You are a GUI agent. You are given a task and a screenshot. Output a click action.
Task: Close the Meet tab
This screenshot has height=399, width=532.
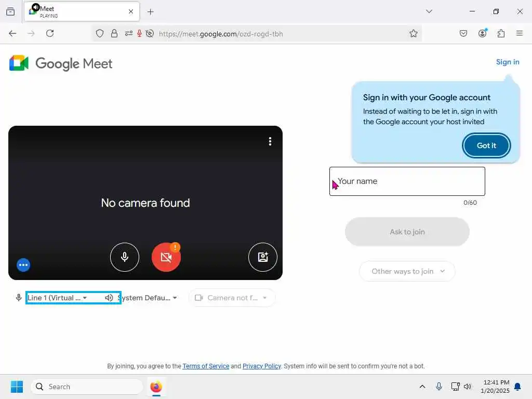(131, 11)
